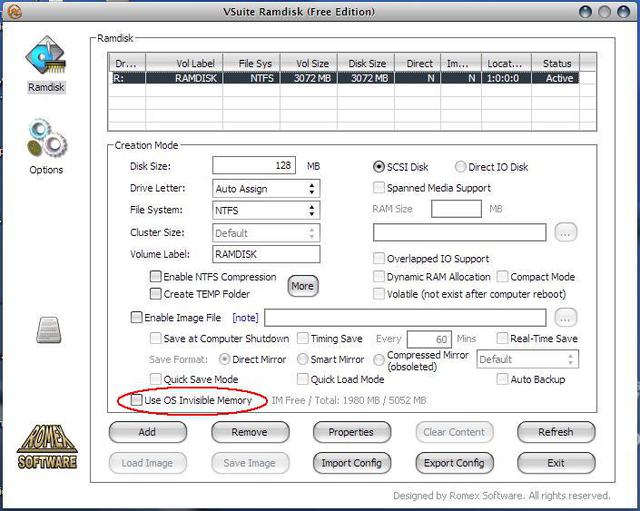The height and width of the screenshot is (511, 640).
Task: Click the Clear Content button
Action: pos(454,432)
